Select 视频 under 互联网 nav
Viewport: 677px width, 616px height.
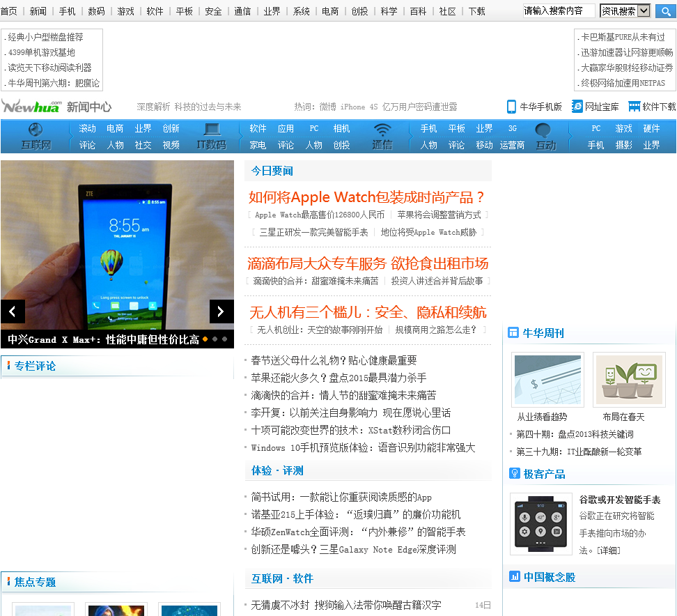point(171,145)
